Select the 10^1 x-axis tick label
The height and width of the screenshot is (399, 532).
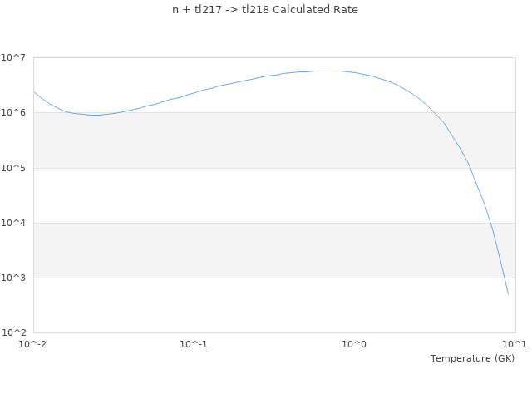(x=515, y=344)
